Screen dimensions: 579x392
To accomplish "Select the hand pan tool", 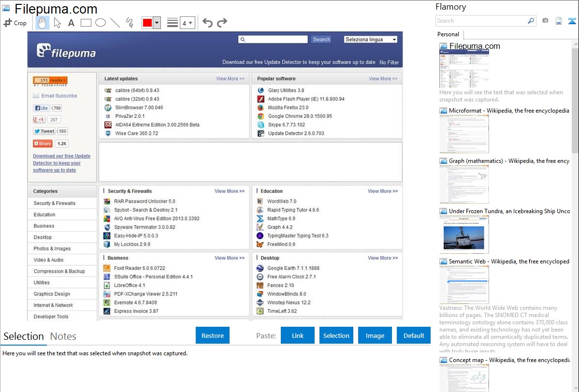I will 42,23.
